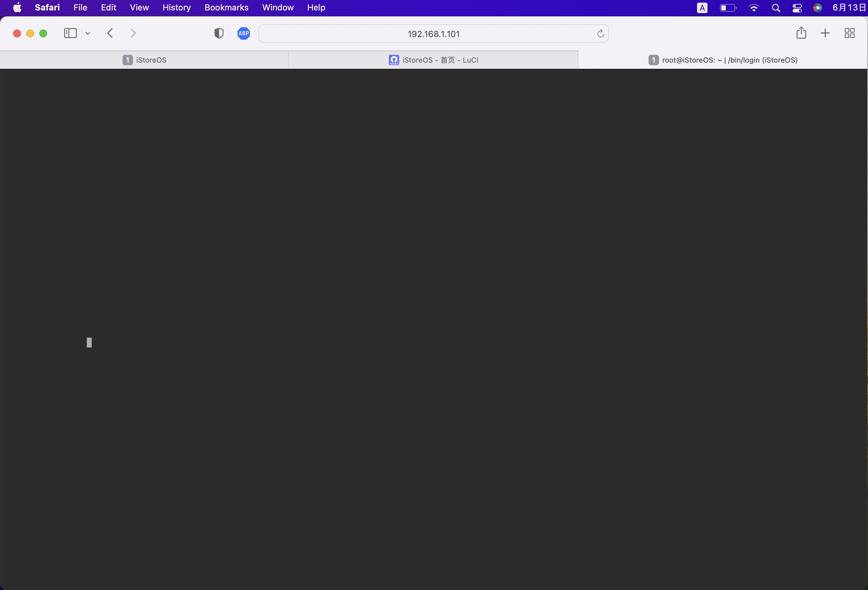Open Control Center in the menu bar

coord(797,8)
